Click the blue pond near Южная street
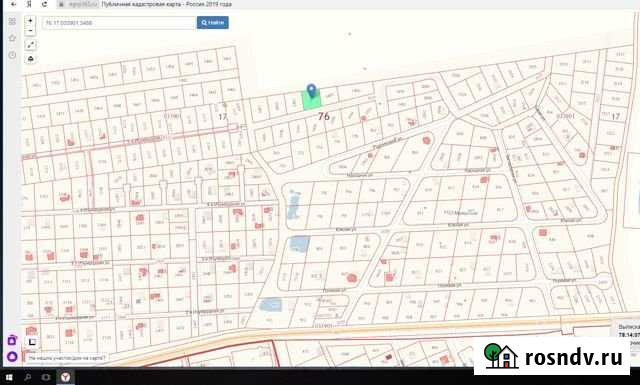 tap(299, 244)
